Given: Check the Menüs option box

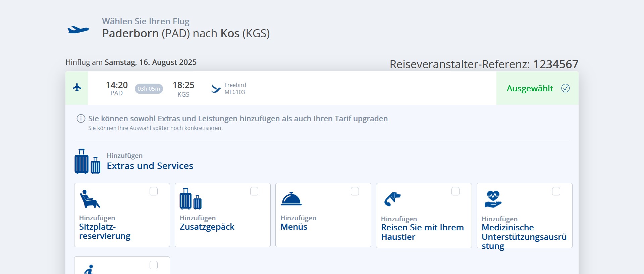Looking at the screenshot, I should pos(355,191).
